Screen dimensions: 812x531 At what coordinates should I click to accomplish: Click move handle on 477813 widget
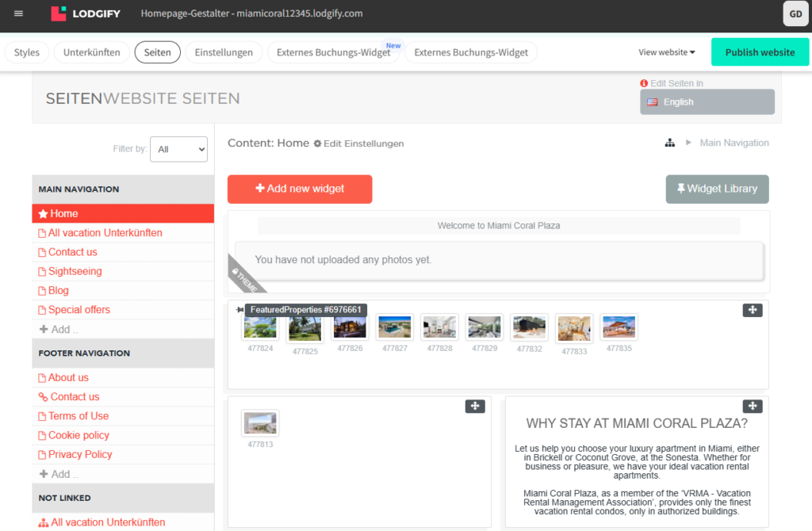475,407
